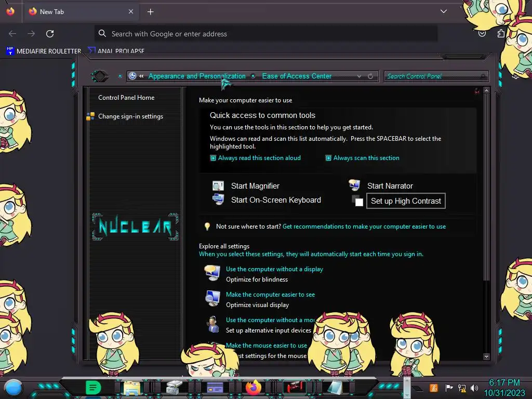The width and height of the screenshot is (532, 399).
Task: Toggle Always read this section aloud
Action: pyautogui.click(x=255, y=158)
